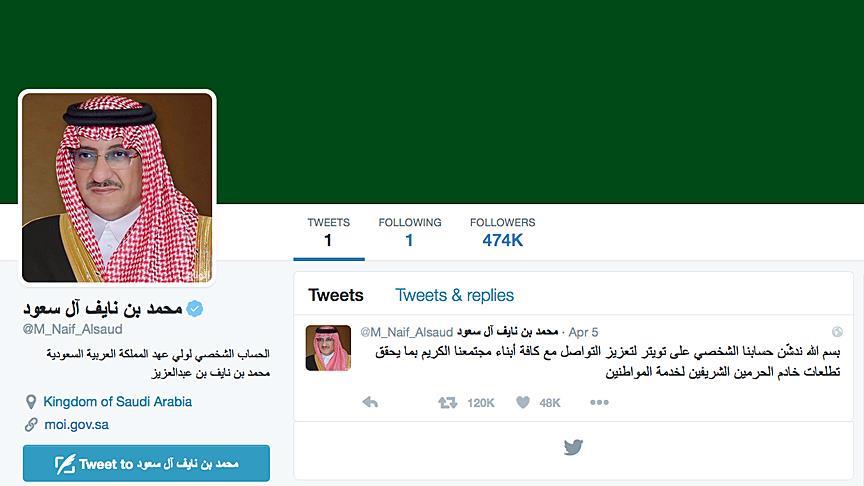The width and height of the screenshot is (864, 486).
Task: View the FOLLOWING count list
Action: point(409,232)
